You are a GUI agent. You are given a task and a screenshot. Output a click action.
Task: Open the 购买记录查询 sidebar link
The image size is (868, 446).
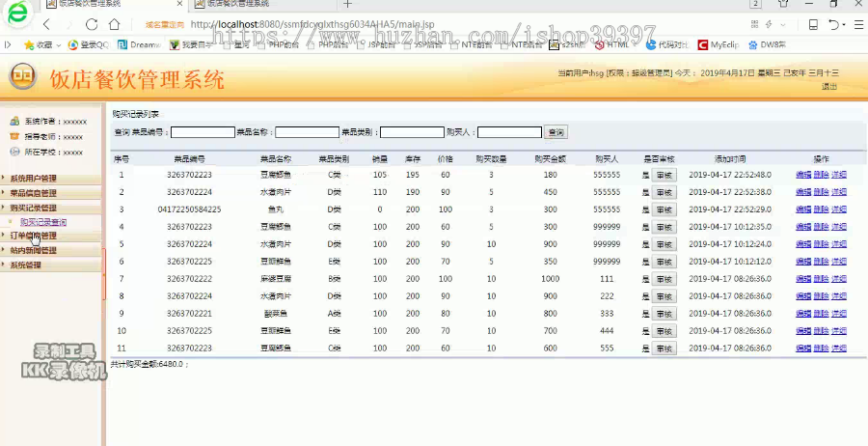[x=43, y=222]
